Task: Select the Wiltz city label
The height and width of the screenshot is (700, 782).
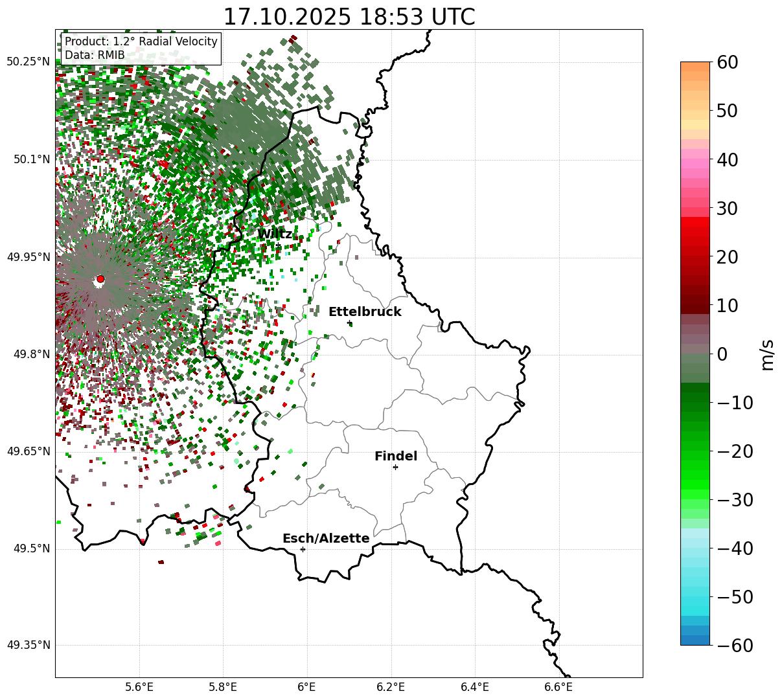Action: pyautogui.click(x=275, y=234)
